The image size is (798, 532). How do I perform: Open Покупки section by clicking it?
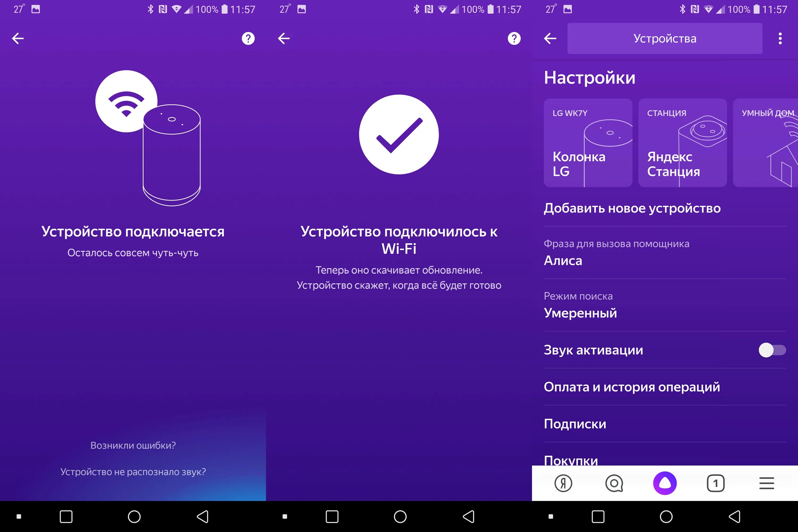pyautogui.click(x=570, y=460)
